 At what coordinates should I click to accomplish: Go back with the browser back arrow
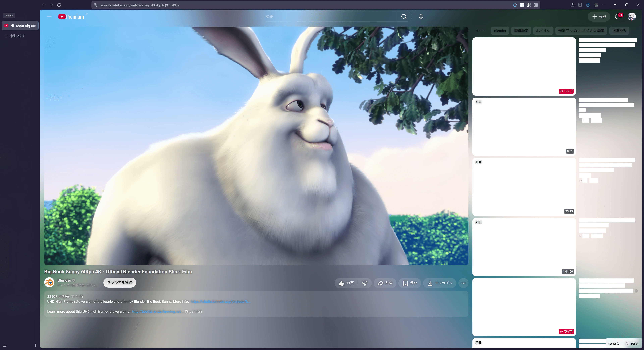44,5
